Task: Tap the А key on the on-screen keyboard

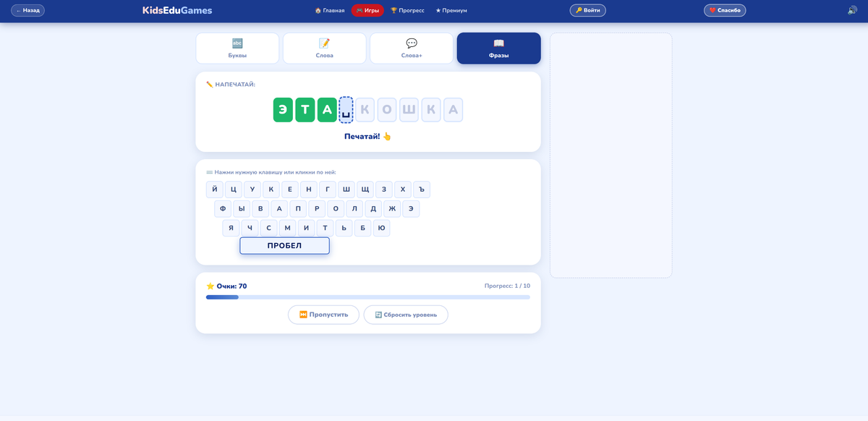Action: pyautogui.click(x=279, y=209)
